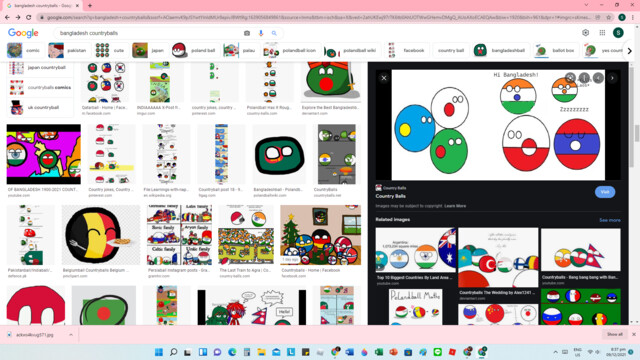Share the previewed image

point(570,78)
